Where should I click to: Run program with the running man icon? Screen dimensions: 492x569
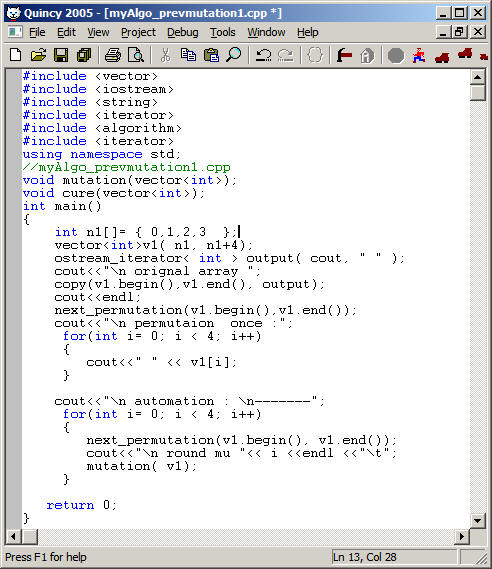pyautogui.click(x=419, y=55)
